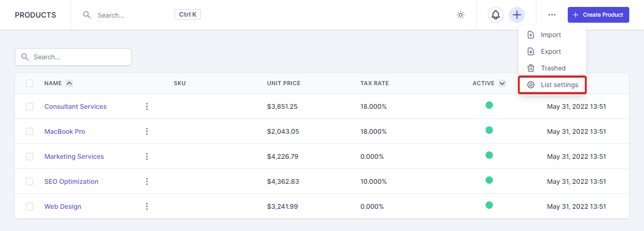The width and height of the screenshot is (644, 231).
Task: Click the round plus quick-create button
Action: (517, 15)
